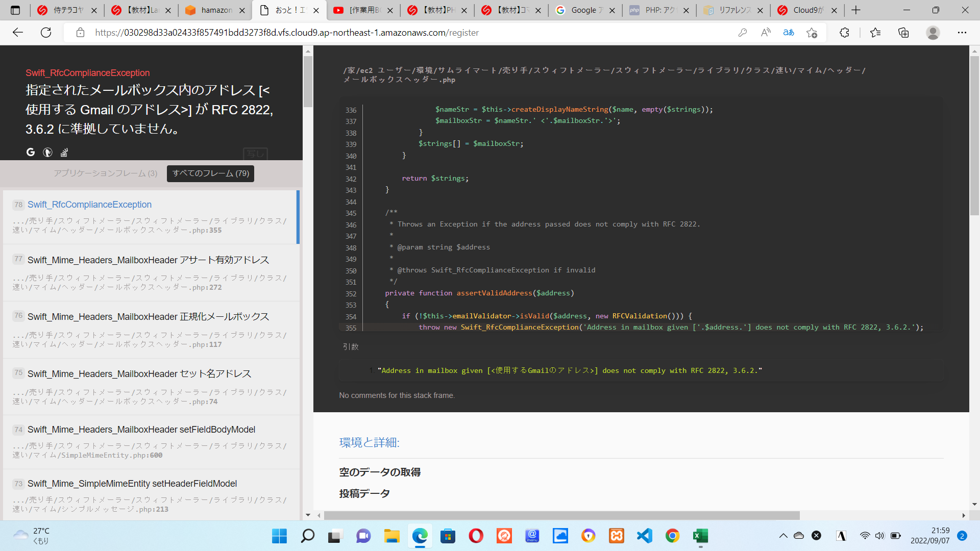Select frame 73 setHeaderFieldModel

(x=150, y=495)
